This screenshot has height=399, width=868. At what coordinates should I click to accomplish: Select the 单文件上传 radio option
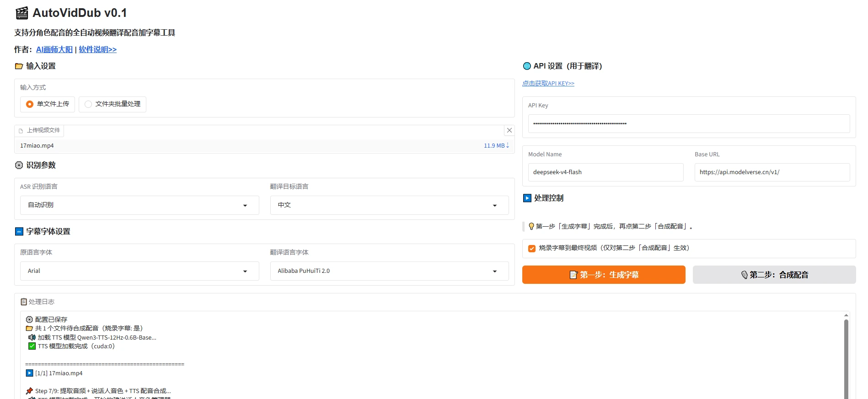click(48, 104)
